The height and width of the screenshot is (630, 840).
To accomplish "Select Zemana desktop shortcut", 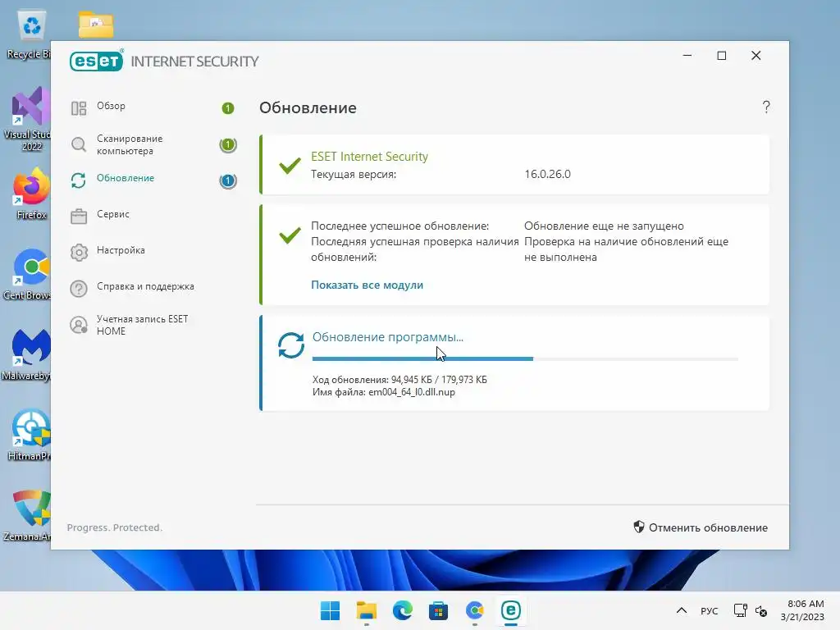I will point(28,516).
